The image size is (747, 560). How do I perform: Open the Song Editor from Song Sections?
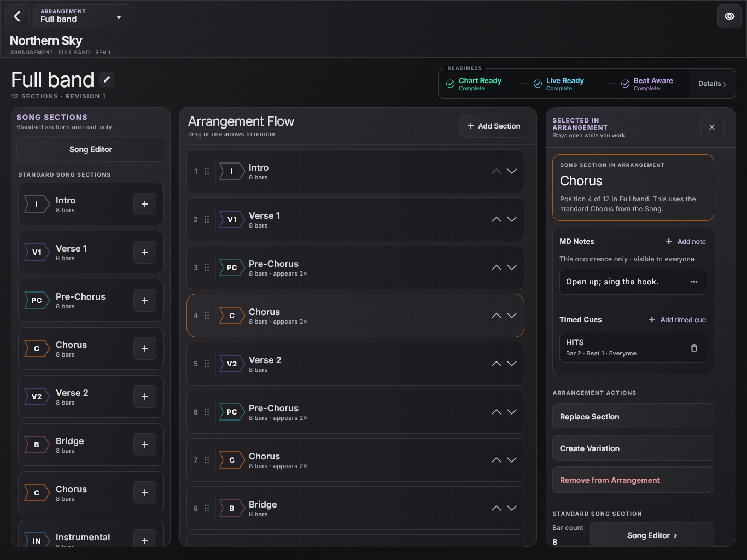(91, 149)
